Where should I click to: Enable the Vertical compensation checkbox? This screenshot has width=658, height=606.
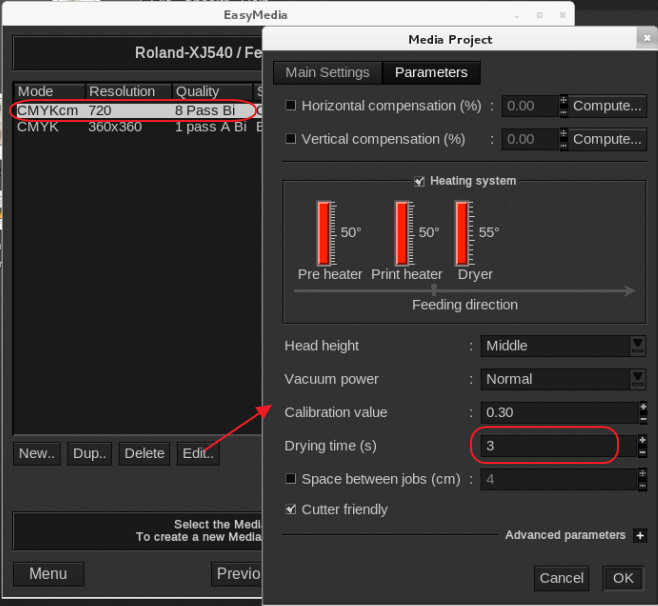291,139
